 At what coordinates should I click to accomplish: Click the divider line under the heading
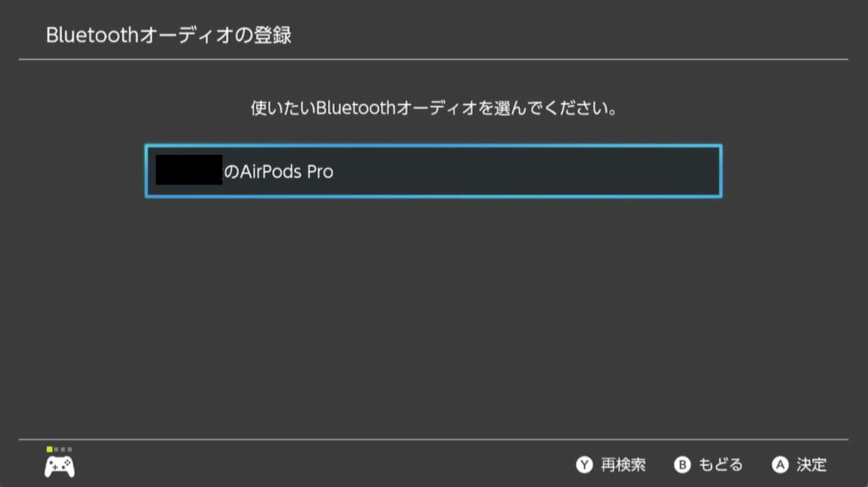[x=433, y=59]
